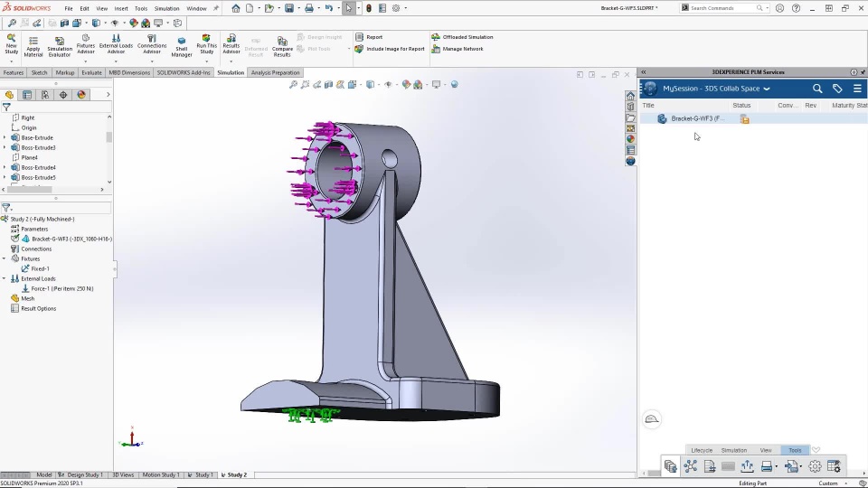Click the search icon in 3DEXPERIENCE panel
868x488 pixels.
[x=817, y=89]
